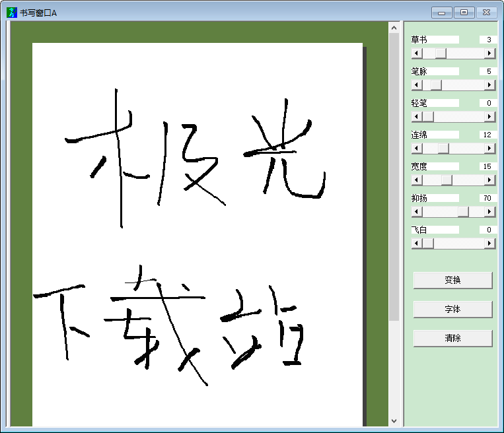Close the 书写窗口A window

(487, 13)
